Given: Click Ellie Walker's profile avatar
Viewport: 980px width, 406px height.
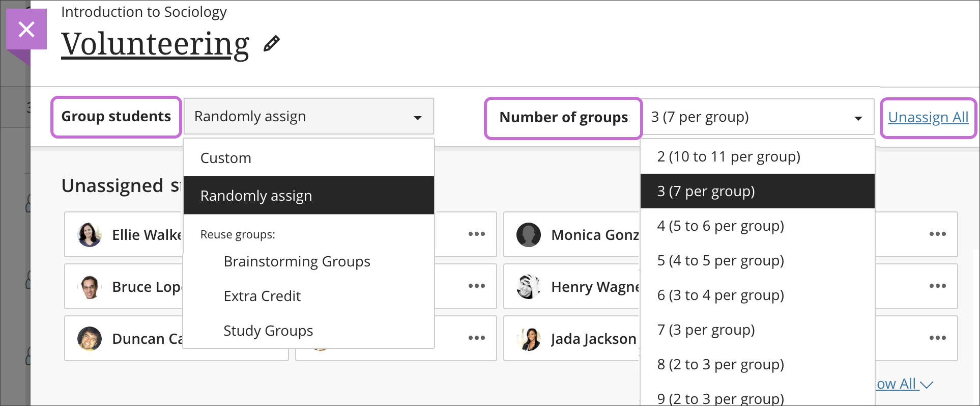Looking at the screenshot, I should [x=90, y=235].
